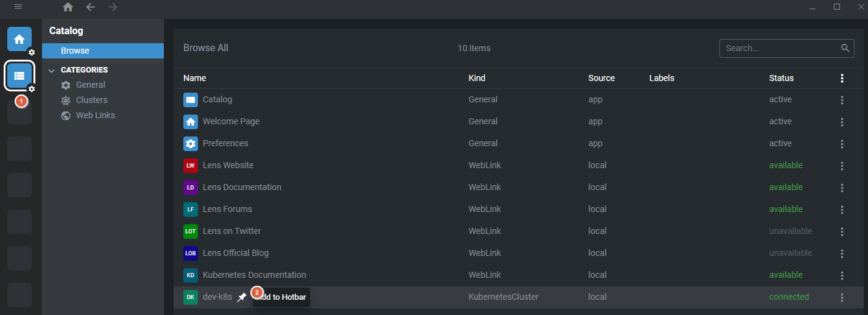This screenshot has width=868, height=315.
Task: Open the three-dot menu for dev-k8s row
Action: 842,297
